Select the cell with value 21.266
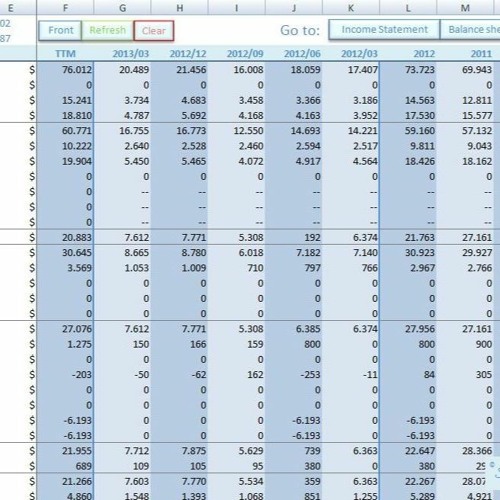This screenshot has height=500, width=500. [65, 482]
